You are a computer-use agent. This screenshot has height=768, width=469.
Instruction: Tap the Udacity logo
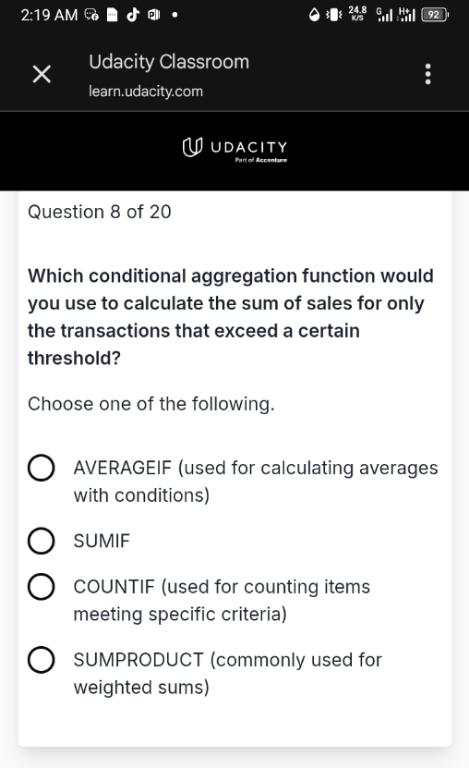(235, 148)
